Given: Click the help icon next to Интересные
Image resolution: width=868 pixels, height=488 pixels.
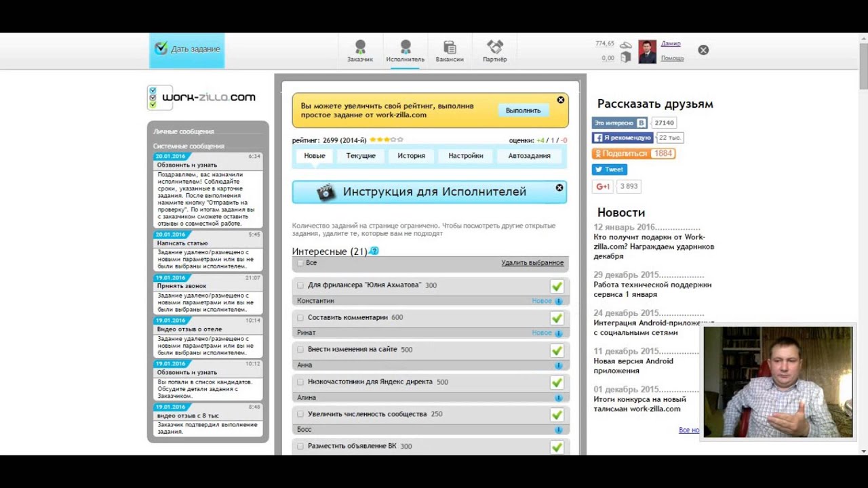Looking at the screenshot, I should coord(374,251).
